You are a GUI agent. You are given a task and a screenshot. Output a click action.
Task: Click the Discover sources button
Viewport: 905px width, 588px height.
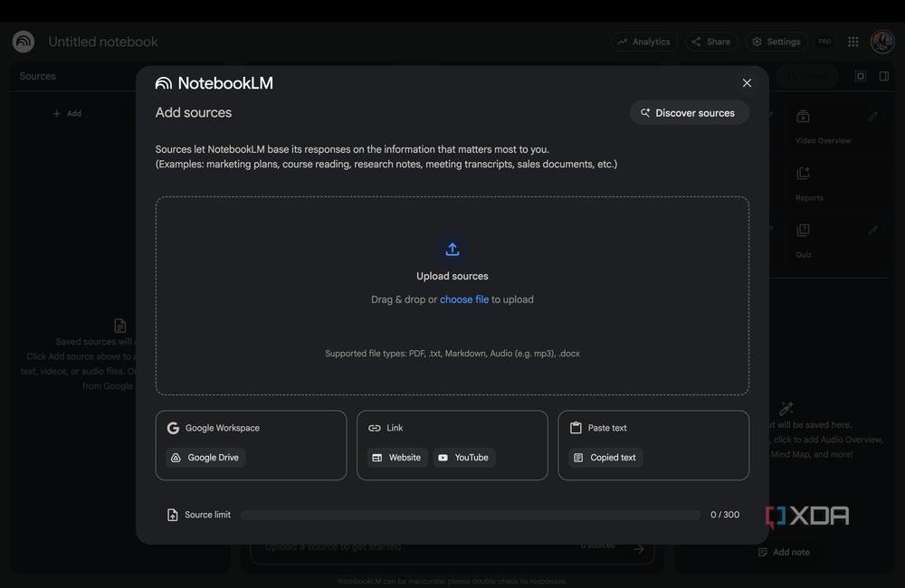click(689, 112)
